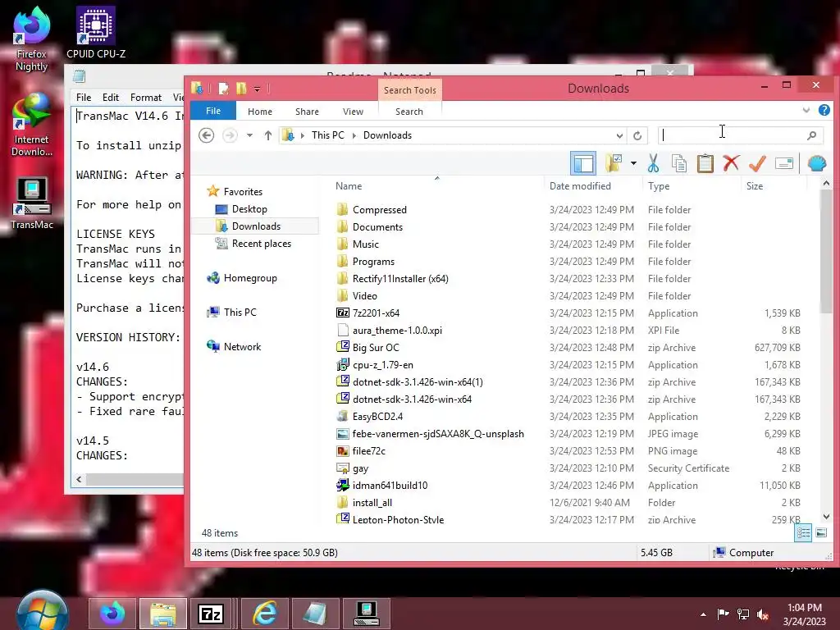Click the Paste clipboard icon

click(x=705, y=163)
